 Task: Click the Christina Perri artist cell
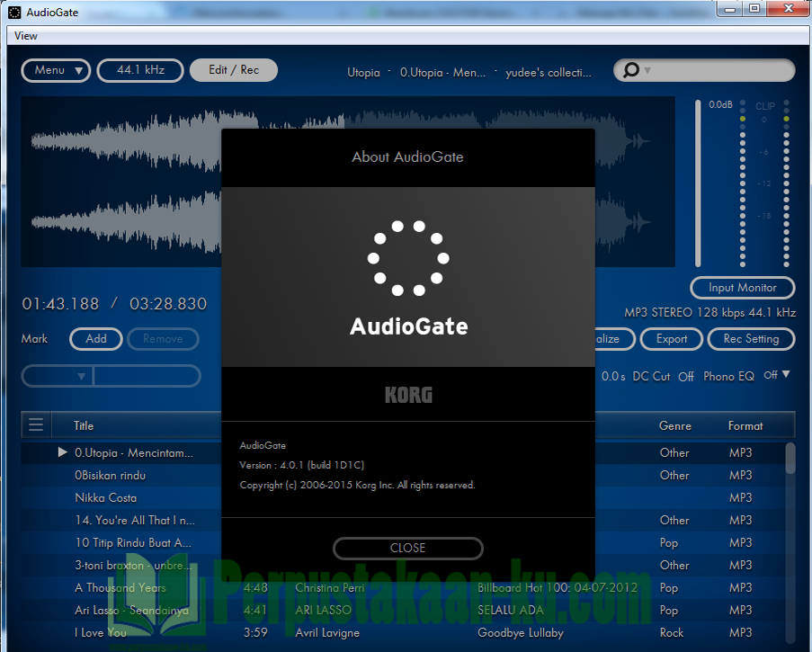pos(330,588)
